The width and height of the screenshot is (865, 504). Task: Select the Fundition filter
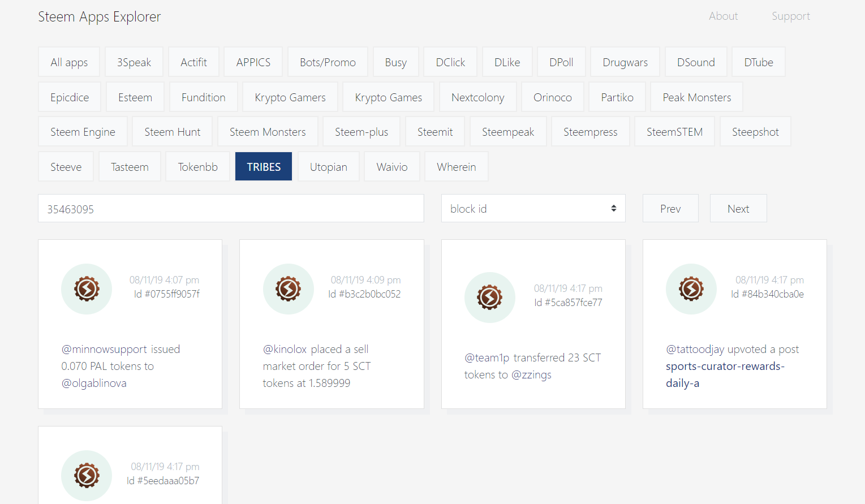[x=204, y=97]
